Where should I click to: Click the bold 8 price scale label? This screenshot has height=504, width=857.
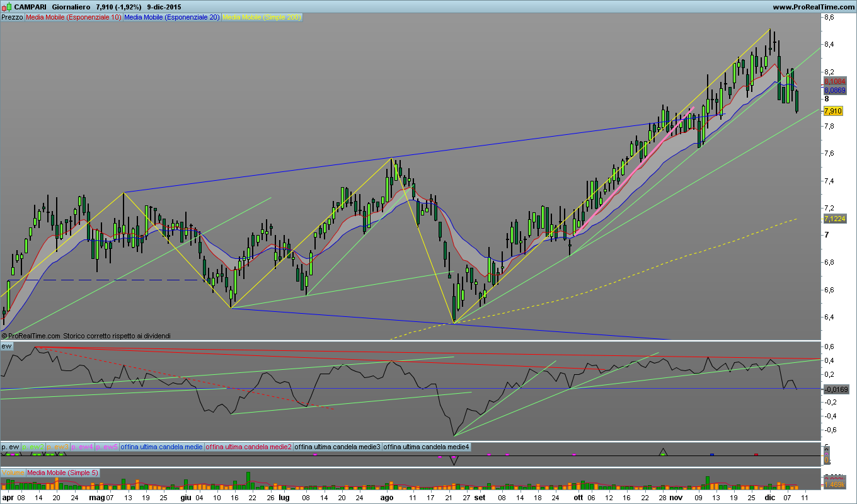[826, 99]
